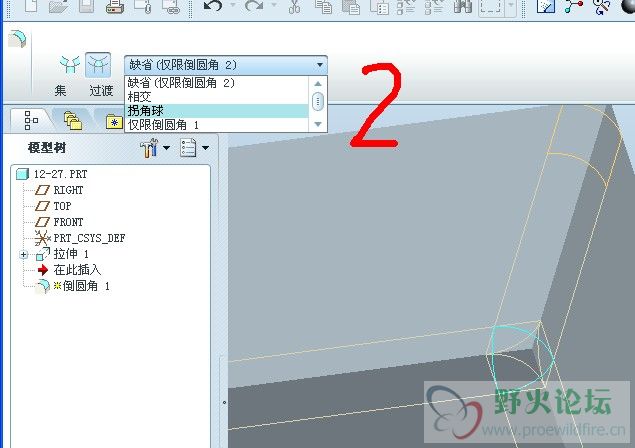The width and height of the screenshot is (635, 448).
Task: Click the model tree Show tools icon
Action: pos(149,148)
